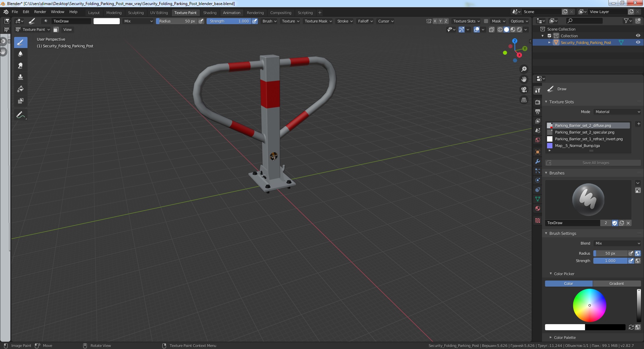Open the View Layer properties tab

pos(538,121)
